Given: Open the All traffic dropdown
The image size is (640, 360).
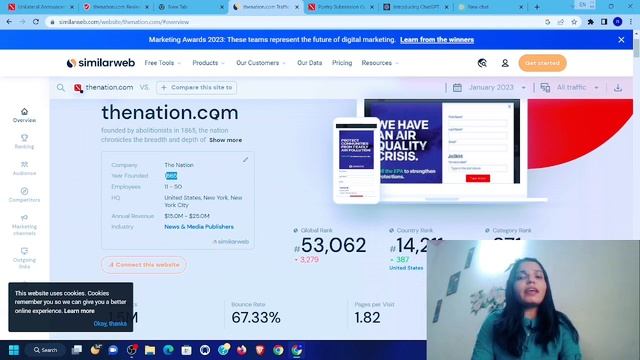Looking at the screenshot, I should tap(570, 87).
